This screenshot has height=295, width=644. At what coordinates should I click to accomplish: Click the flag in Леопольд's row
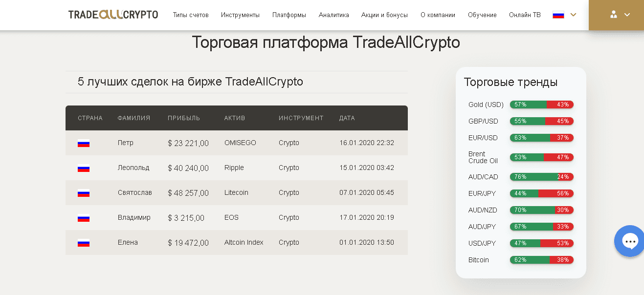click(x=84, y=169)
